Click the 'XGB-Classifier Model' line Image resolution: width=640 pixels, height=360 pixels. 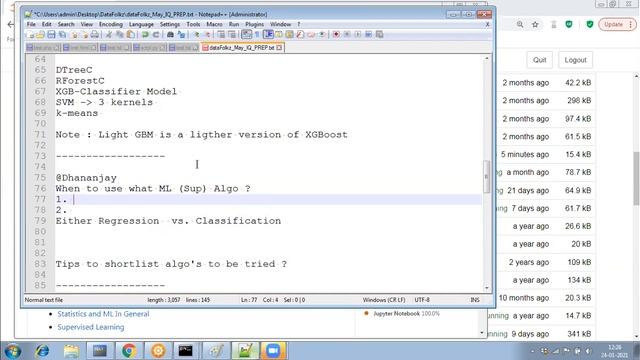pos(117,91)
